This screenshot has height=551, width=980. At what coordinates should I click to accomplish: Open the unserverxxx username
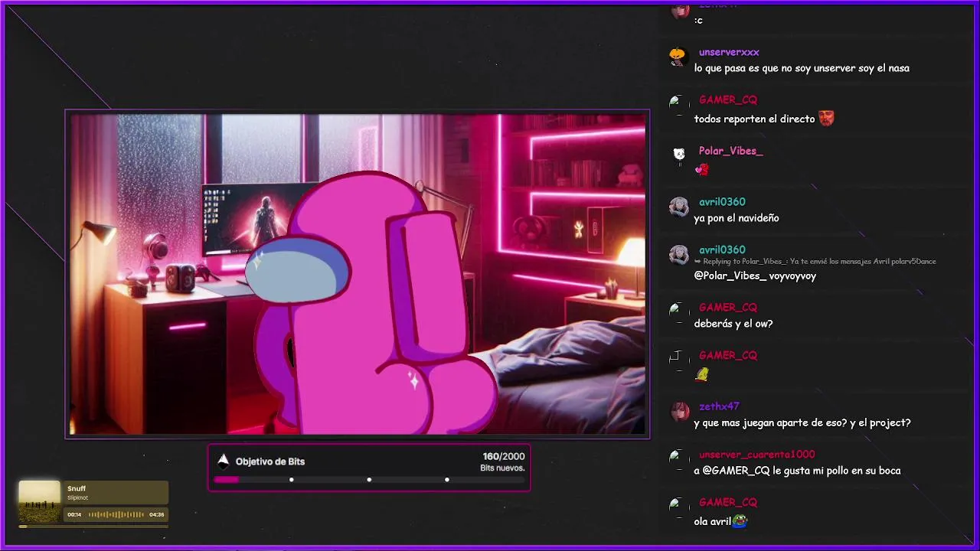729,52
